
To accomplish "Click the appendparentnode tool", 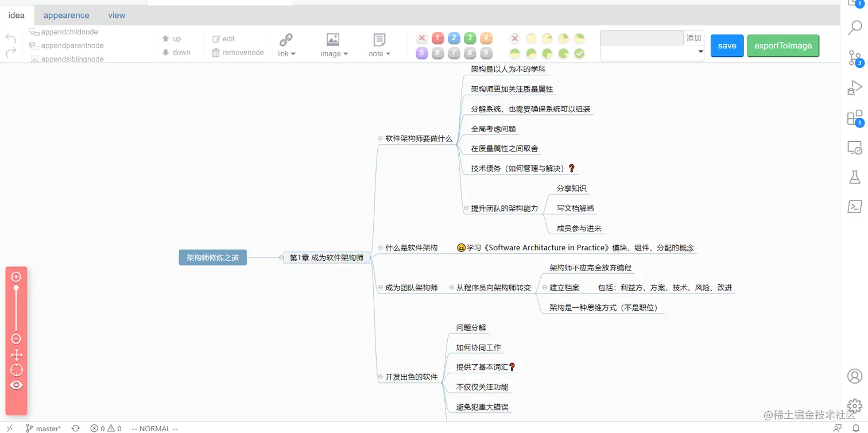I will coord(67,45).
